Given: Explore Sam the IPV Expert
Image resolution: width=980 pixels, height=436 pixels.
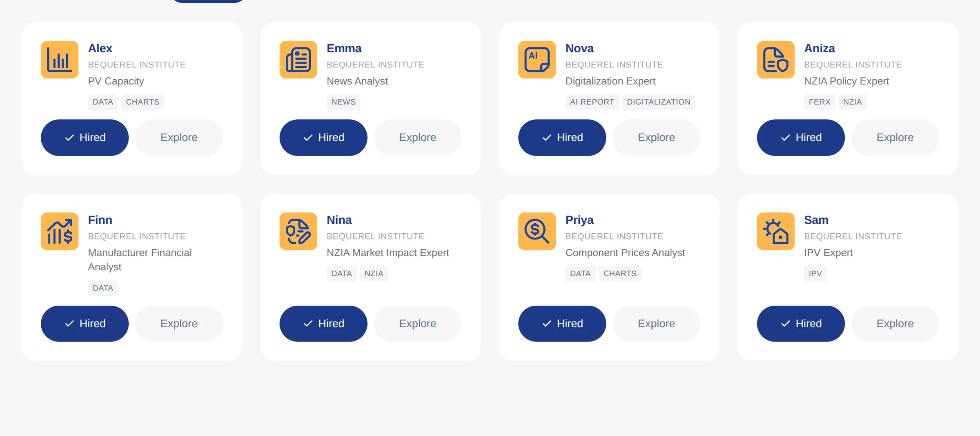Looking at the screenshot, I should pos(895,324).
